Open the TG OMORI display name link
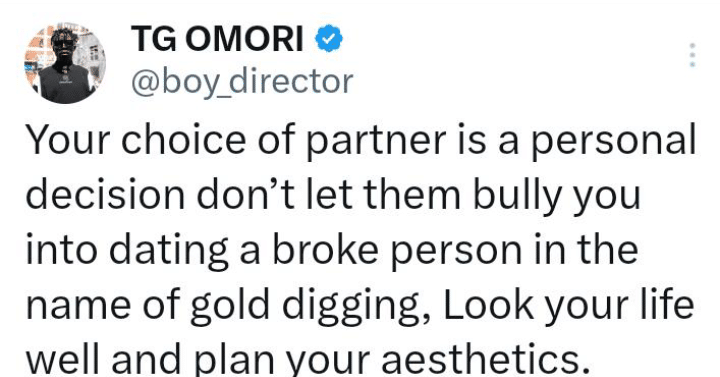 click(x=217, y=39)
